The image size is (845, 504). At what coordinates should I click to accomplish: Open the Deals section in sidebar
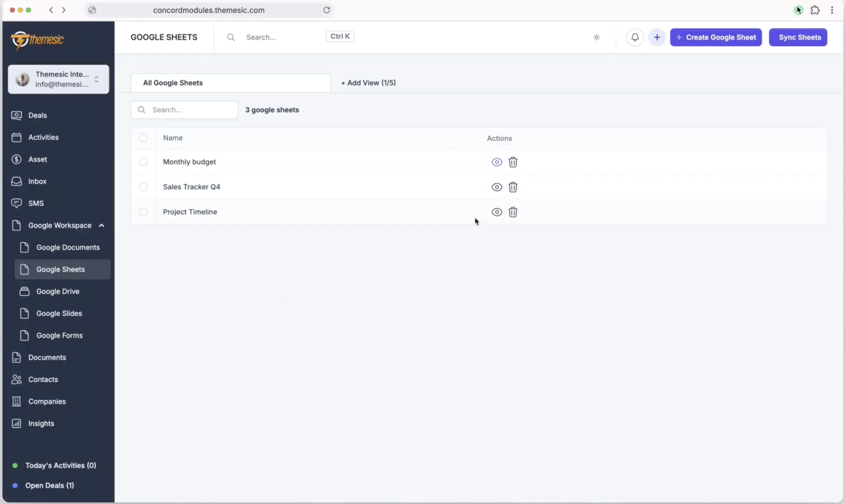38,115
